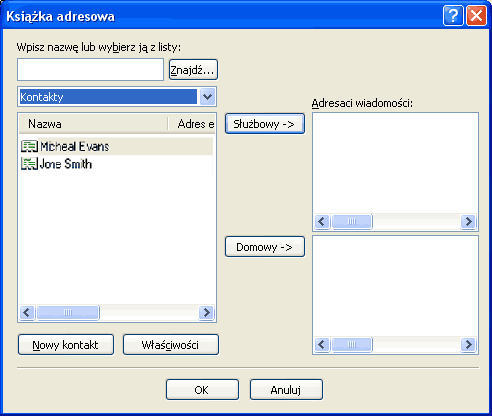This screenshot has height=416, width=492.
Task: Click right arrow on Domowy recipients scrollbar
Action: click(x=468, y=344)
